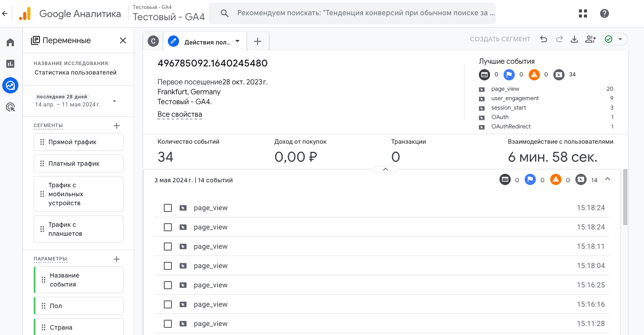Open the Тестовый - GA4 property selector
Image resolution: width=644 pixels, height=335 pixels.
coord(169,13)
